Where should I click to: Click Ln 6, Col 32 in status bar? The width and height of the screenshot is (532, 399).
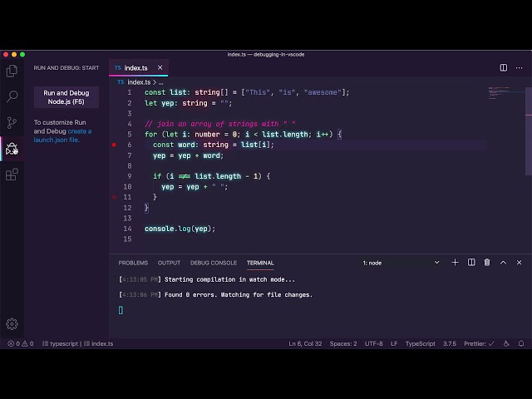tap(305, 343)
